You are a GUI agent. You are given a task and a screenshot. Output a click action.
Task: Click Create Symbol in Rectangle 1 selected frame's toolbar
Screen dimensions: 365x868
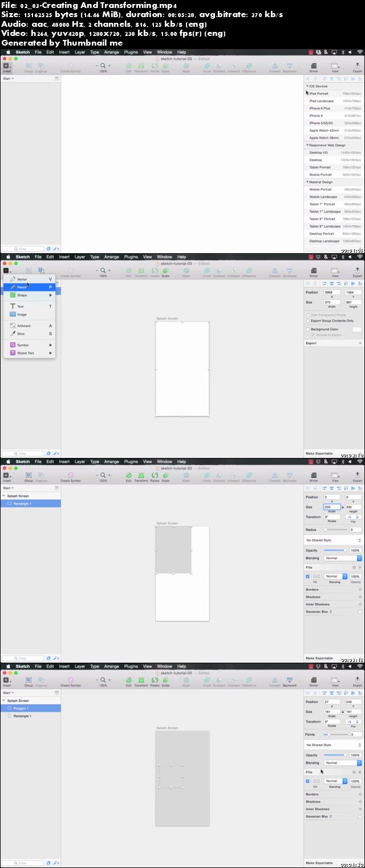pyautogui.click(x=71, y=476)
